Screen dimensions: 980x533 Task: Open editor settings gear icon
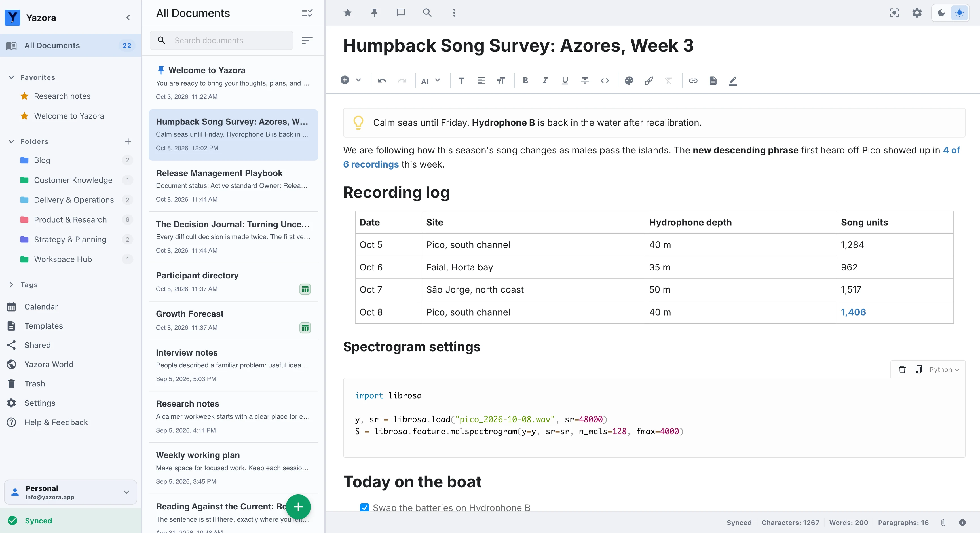pyautogui.click(x=917, y=13)
